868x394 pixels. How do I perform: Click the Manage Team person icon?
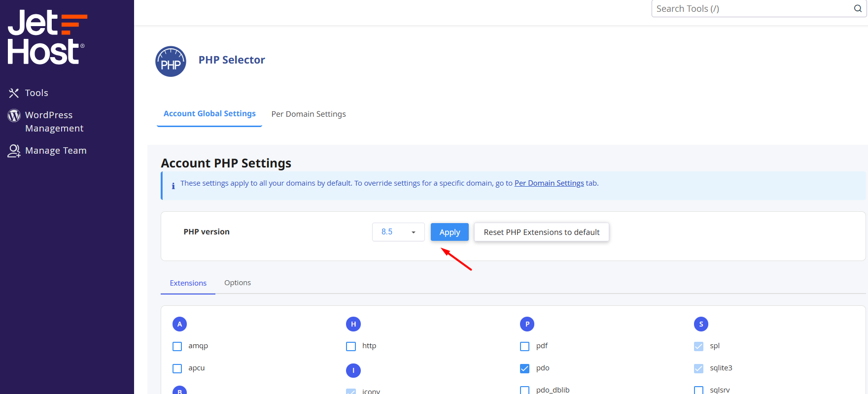[14, 151]
